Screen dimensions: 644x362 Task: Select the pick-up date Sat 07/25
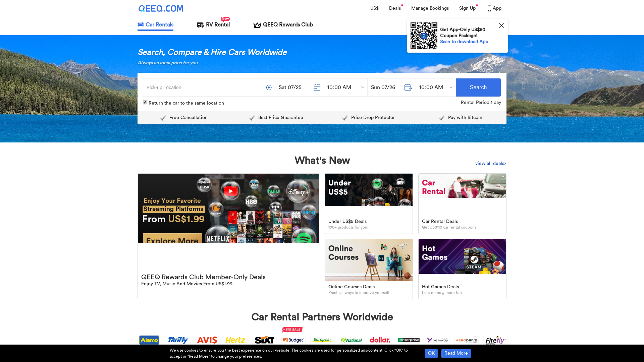290,87
